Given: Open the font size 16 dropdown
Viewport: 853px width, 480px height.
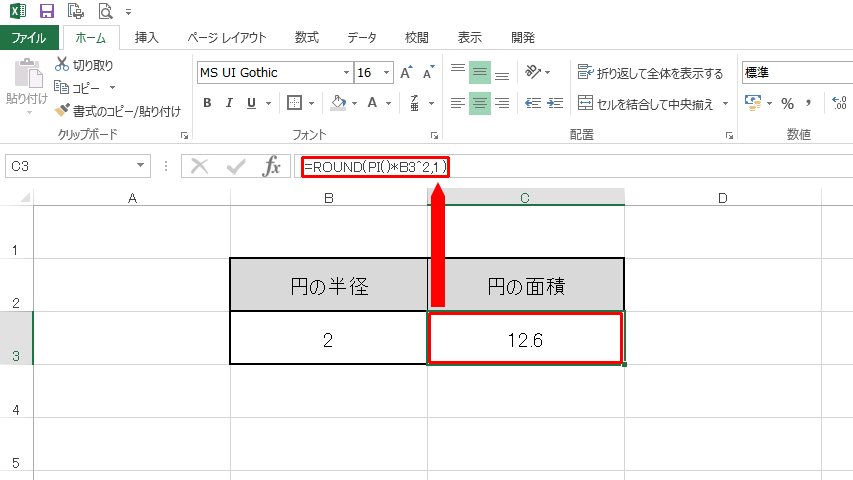Looking at the screenshot, I should click(x=386, y=72).
